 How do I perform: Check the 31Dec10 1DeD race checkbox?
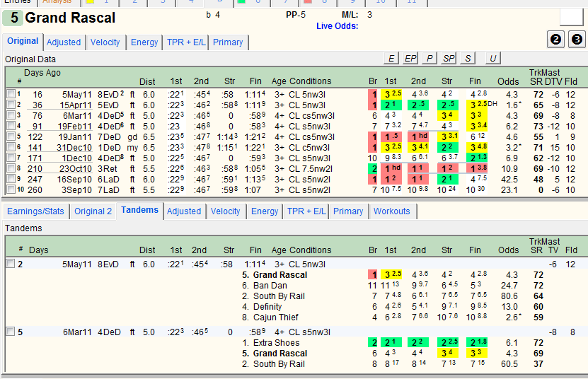11,147
